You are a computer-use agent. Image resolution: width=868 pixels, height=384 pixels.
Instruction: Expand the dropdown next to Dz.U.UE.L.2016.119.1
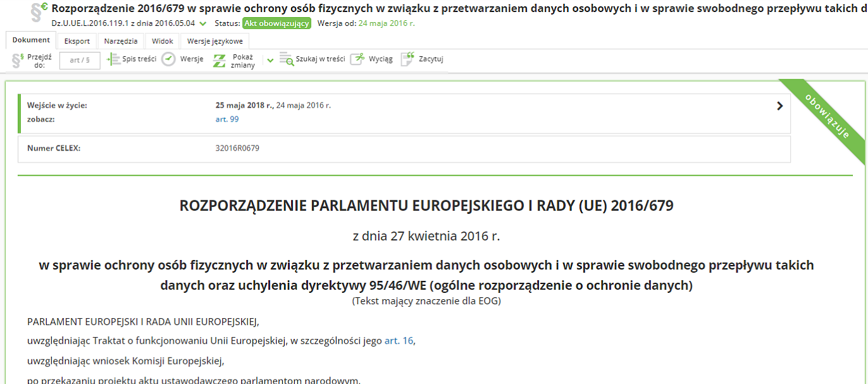tap(202, 23)
